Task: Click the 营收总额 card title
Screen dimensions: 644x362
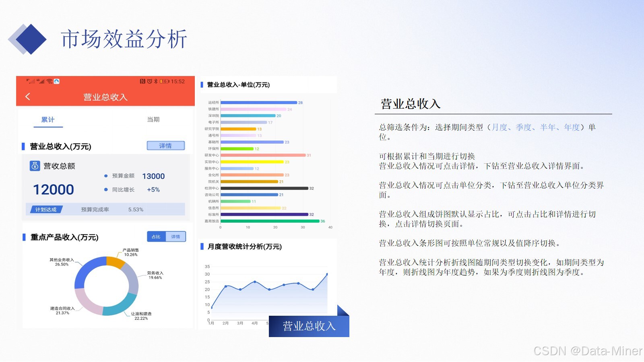Action: (59, 166)
